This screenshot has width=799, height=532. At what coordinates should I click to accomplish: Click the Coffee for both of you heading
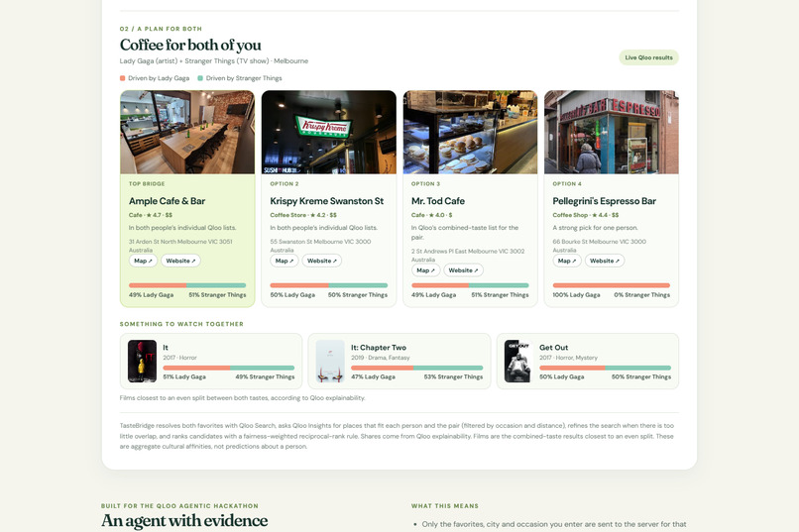click(x=190, y=45)
